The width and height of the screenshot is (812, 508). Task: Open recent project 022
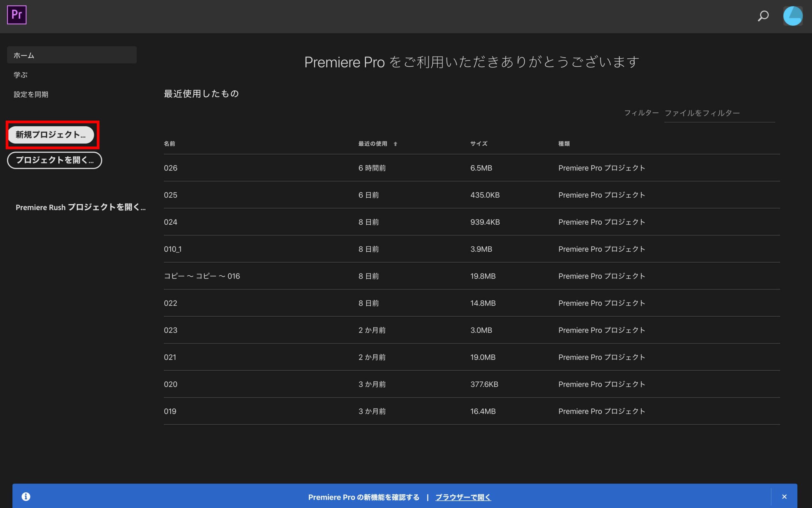coord(471,303)
